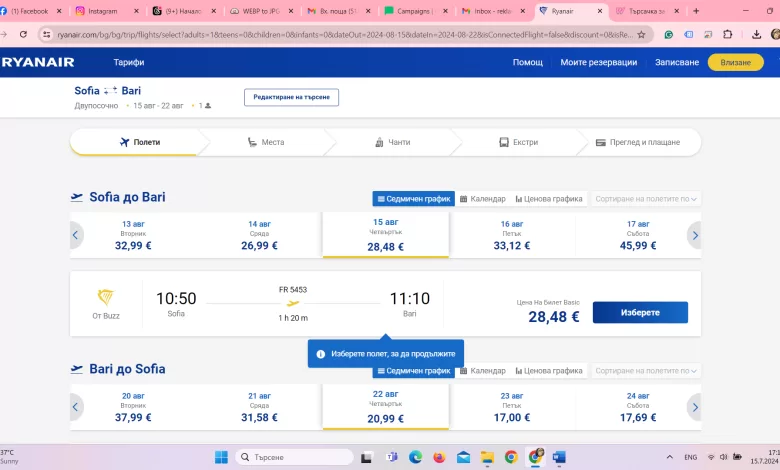Click the Grammarly extension icon
The width and height of the screenshot is (780, 470).
669,34
